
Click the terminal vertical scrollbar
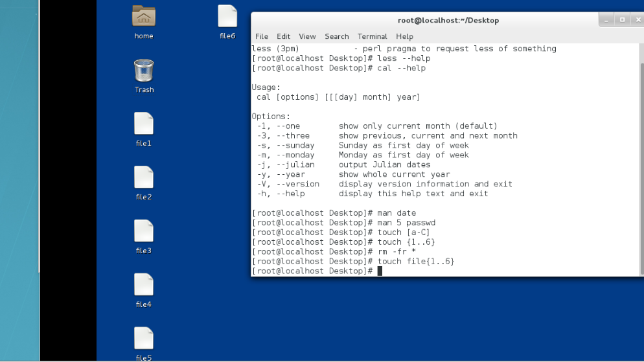641,168
